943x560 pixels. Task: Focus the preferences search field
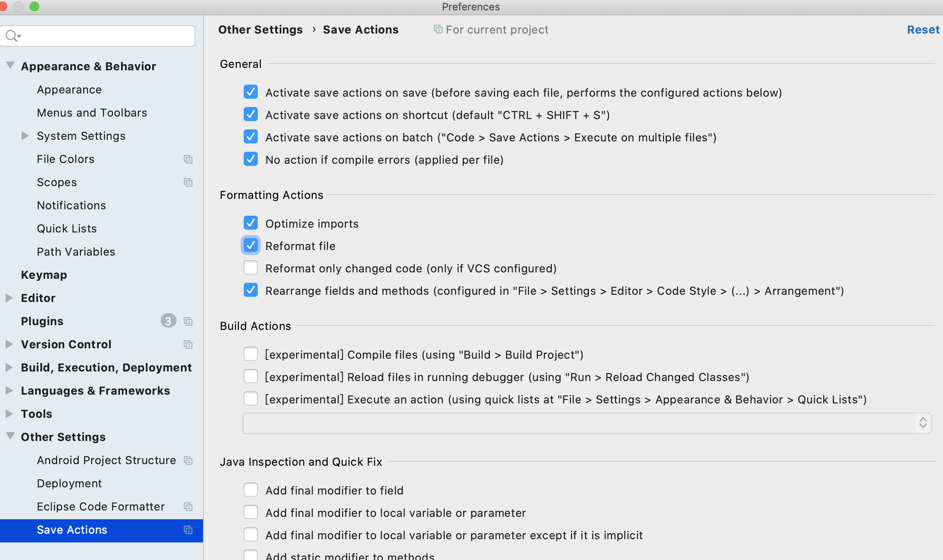tap(104, 36)
